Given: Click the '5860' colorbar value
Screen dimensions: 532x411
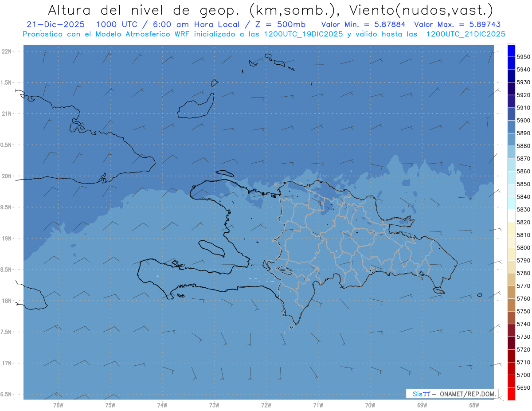Looking at the screenshot, I should coord(523,171).
